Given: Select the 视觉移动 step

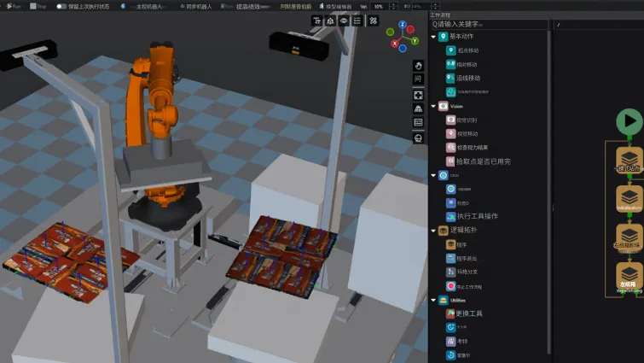Looking at the screenshot, I should (x=461, y=133).
